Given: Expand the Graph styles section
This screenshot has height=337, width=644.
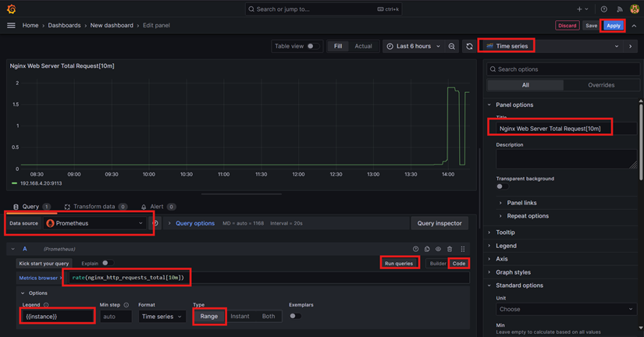Looking at the screenshot, I should [x=513, y=272].
